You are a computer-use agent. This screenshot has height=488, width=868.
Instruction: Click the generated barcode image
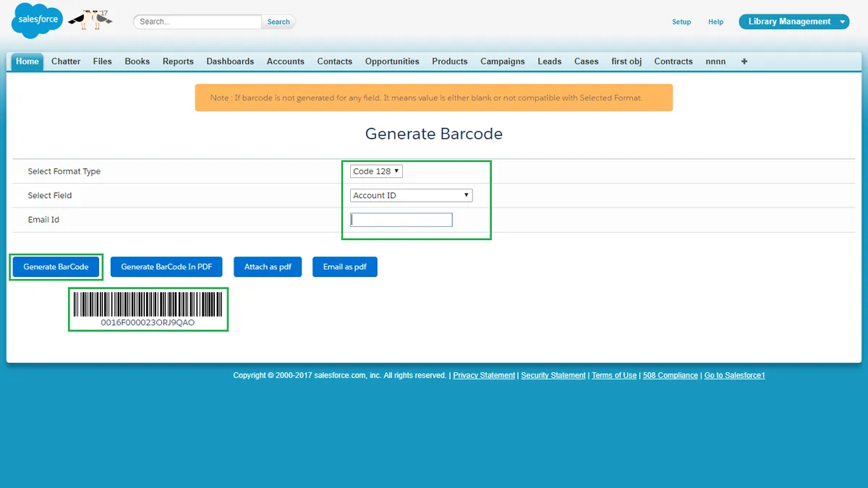tap(148, 304)
